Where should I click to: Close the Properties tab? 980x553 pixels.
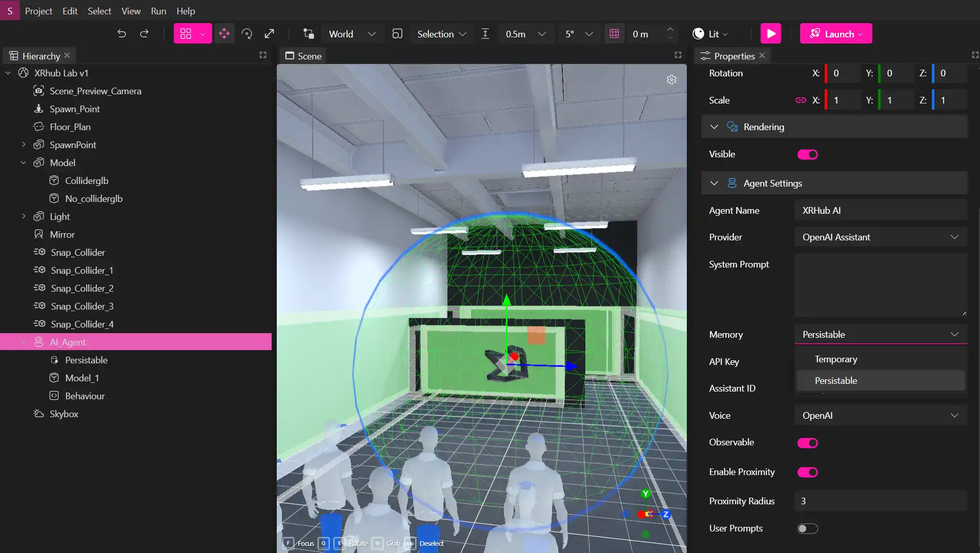(x=762, y=55)
